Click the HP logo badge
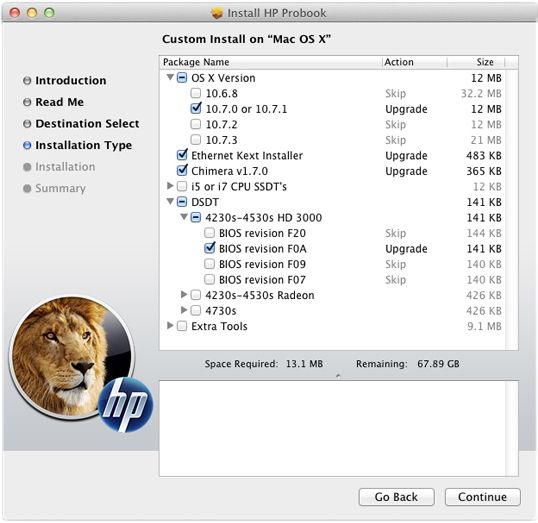Viewport: 538px width, 523px height. pos(126,405)
